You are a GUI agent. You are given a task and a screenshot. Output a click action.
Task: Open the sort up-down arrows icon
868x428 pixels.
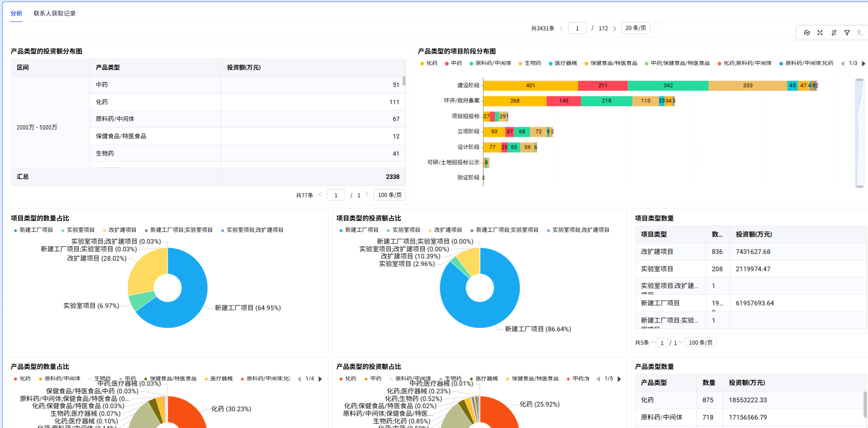tap(833, 33)
